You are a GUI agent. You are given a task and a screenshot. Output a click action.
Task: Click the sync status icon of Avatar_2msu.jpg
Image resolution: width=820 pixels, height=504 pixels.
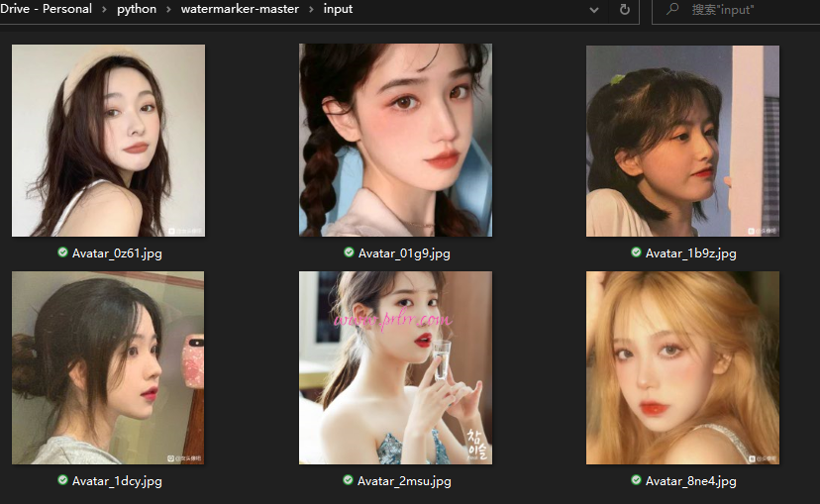349,480
